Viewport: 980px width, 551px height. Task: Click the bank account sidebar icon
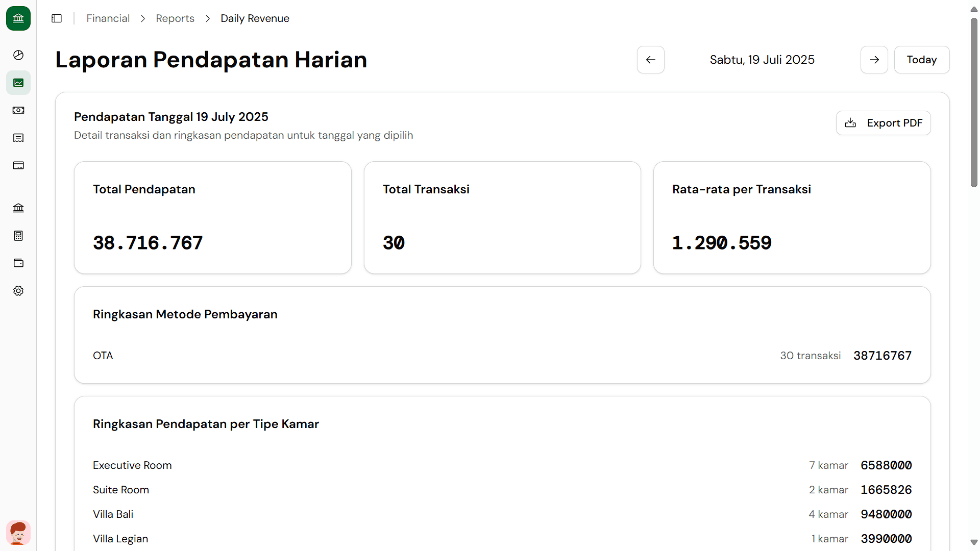[x=18, y=208]
